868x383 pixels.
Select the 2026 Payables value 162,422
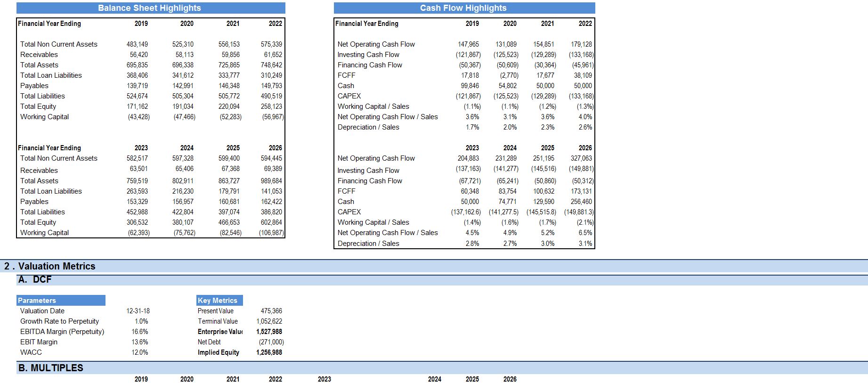pos(271,202)
